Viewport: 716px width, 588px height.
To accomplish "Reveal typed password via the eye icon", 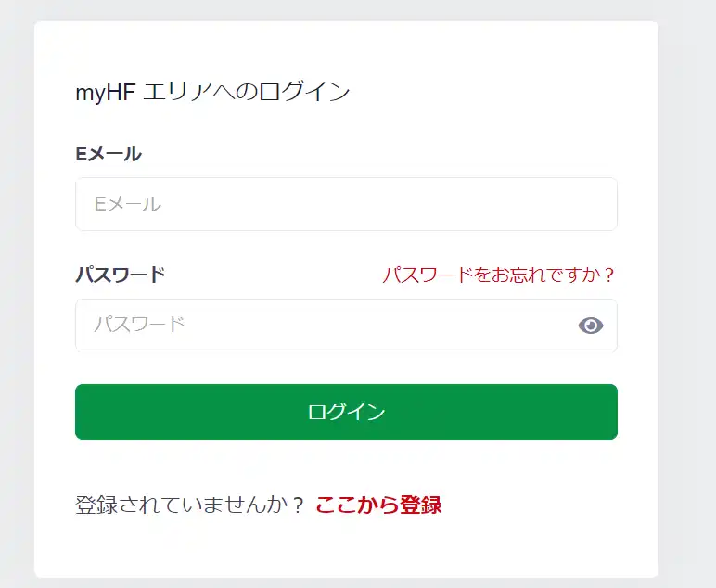I will pos(591,326).
